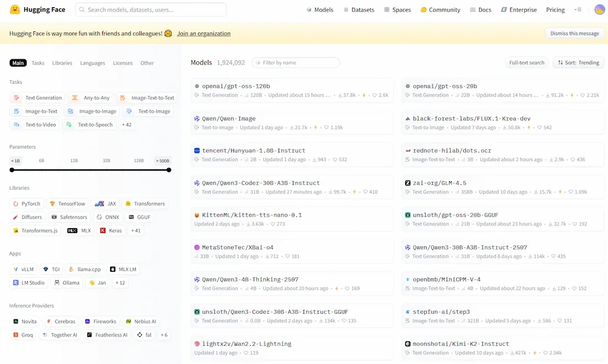Screen dimensions: 608x364
Task: Filter by llama.cpp app
Action: pyautogui.click(x=85, y=269)
